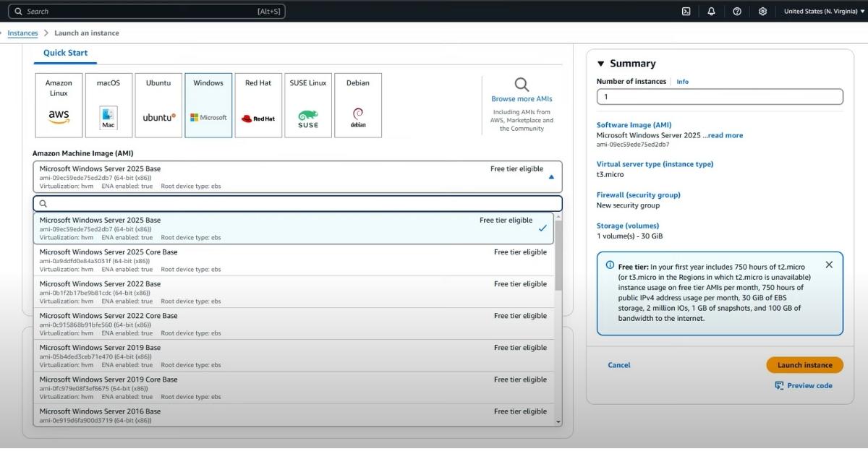868x454 pixels.
Task: Click the Launch instance button
Action: [804, 365]
